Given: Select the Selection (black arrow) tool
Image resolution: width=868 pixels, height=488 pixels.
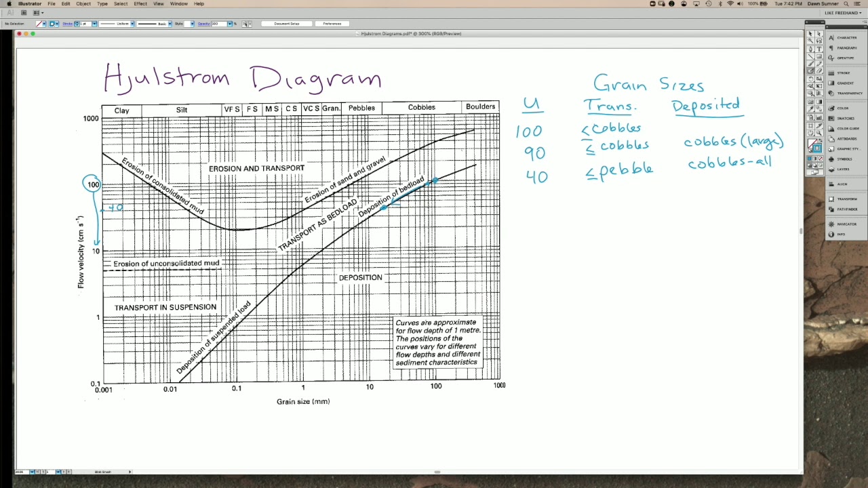Looking at the screenshot, I should [x=810, y=33].
